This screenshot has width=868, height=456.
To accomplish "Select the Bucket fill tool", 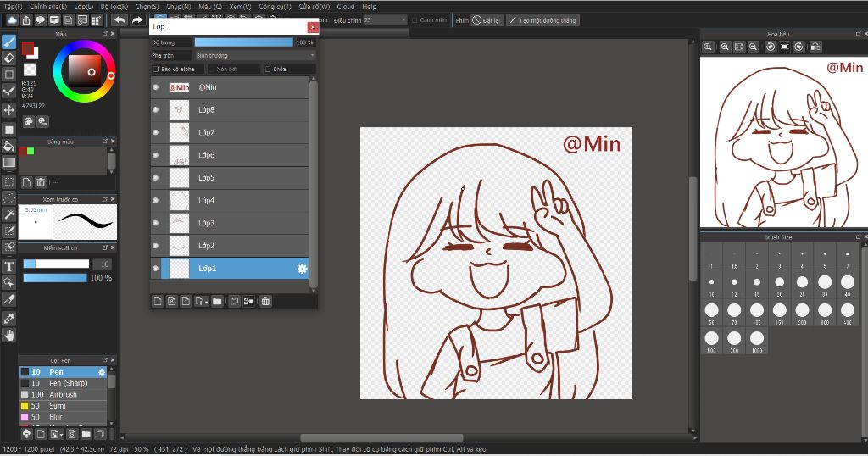I will [9, 146].
